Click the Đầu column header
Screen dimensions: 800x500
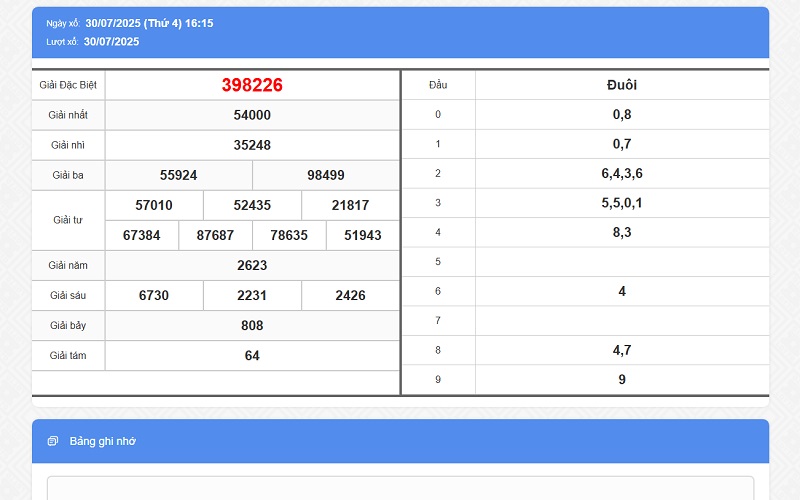(438, 85)
